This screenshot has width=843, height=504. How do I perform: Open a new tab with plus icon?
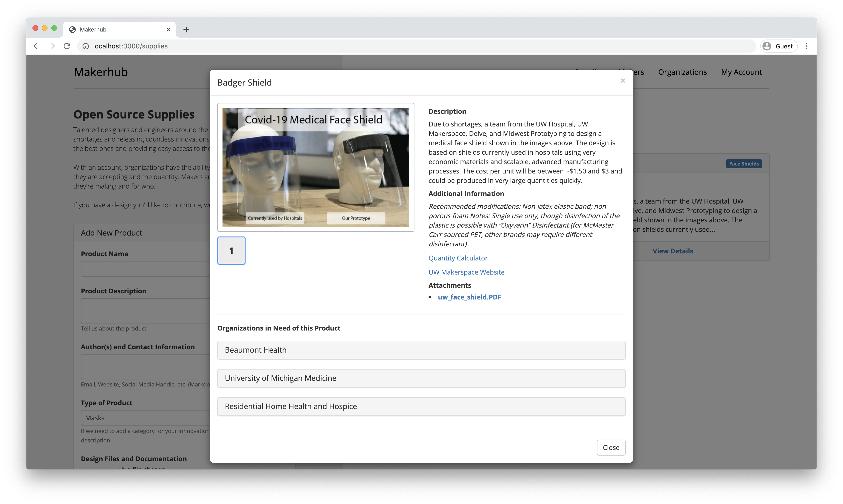pyautogui.click(x=186, y=30)
